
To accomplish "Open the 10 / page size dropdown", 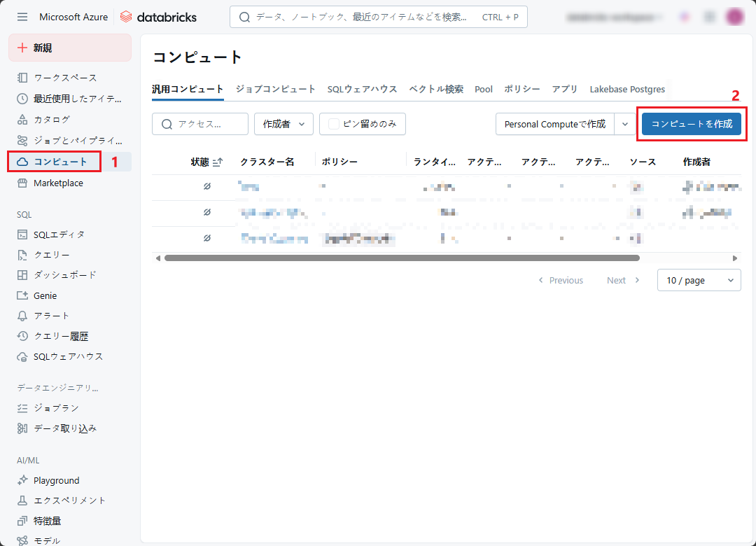I will [699, 280].
